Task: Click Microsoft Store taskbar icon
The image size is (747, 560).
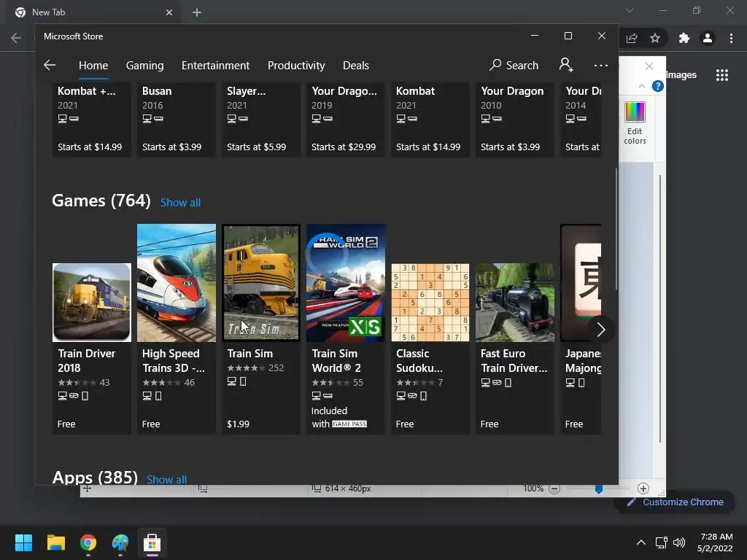Action: 152,542
